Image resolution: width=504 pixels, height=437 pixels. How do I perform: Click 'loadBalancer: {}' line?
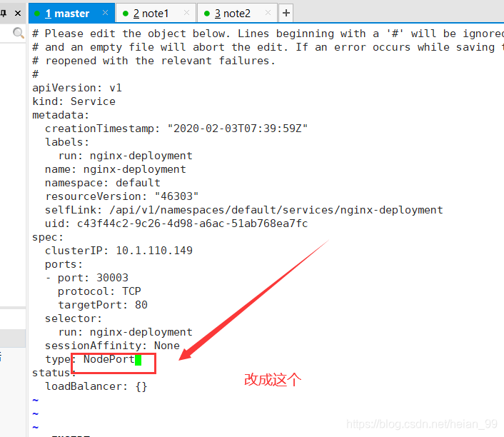[x=96, y=386]
